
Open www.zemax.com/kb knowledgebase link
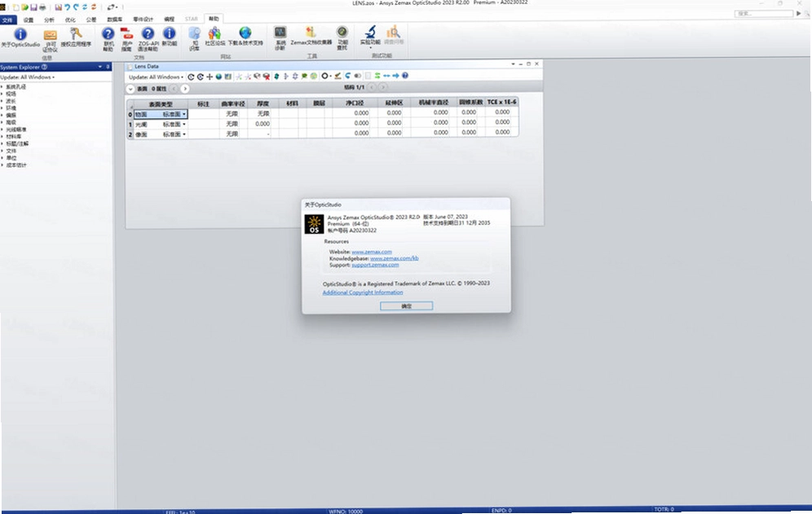(x=394, y=257)
